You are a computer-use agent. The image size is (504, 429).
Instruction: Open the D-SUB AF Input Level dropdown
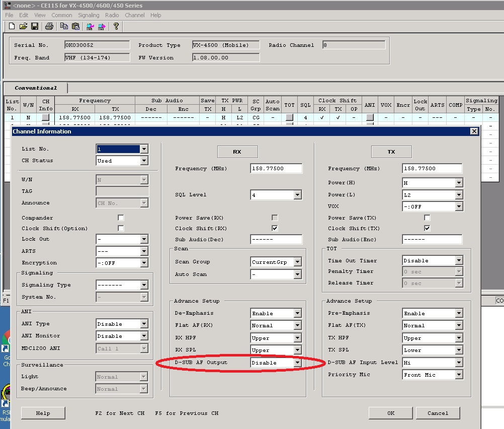[x=459, y=363]
